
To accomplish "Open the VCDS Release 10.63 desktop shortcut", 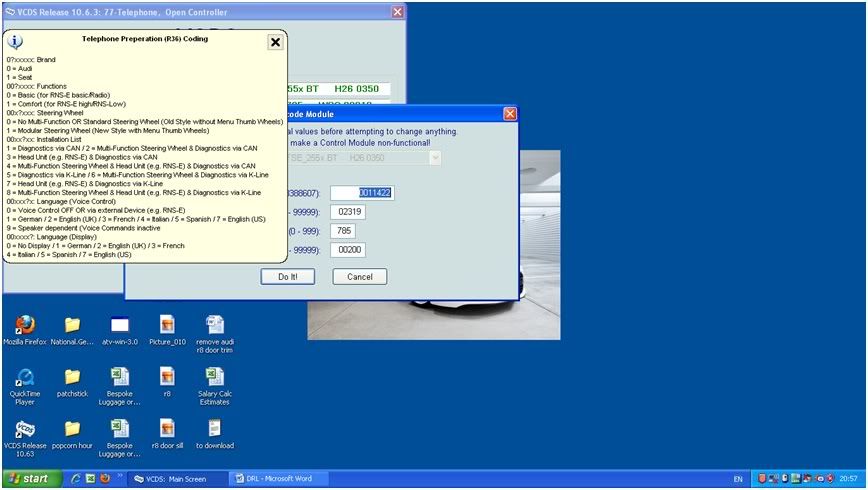I will point(24,430).
